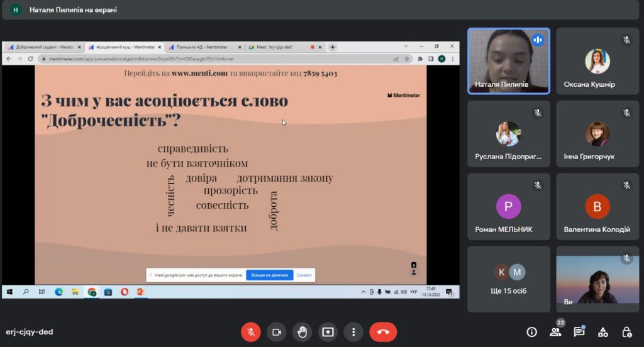
Task: Open the chat panel
Action: pos(579,332)
